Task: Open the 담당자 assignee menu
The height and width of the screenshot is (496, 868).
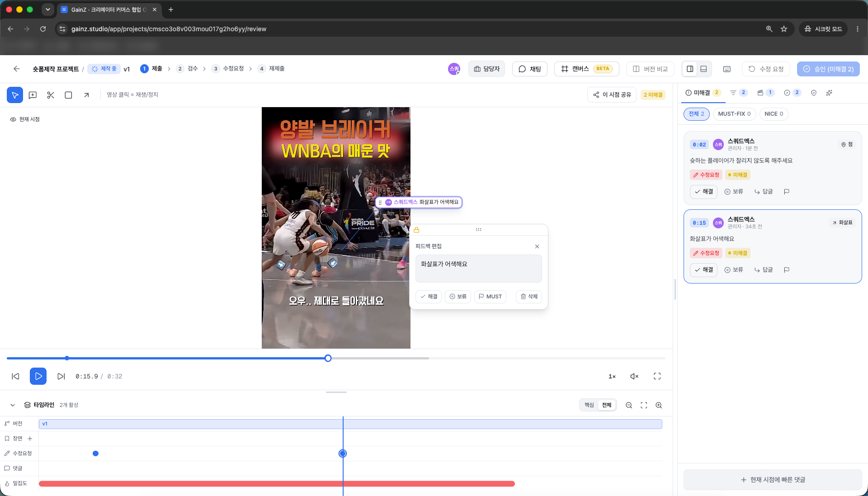Action: coord(486,69)
